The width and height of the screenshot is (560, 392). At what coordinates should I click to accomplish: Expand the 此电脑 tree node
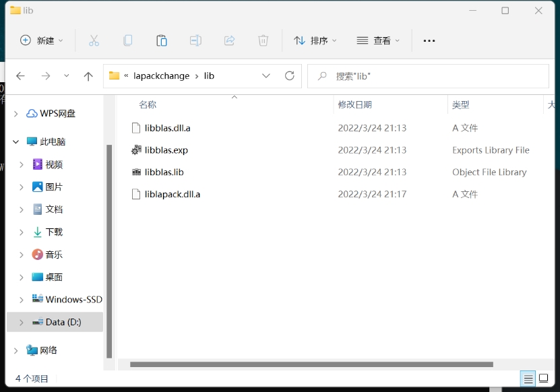coord(15,142)
